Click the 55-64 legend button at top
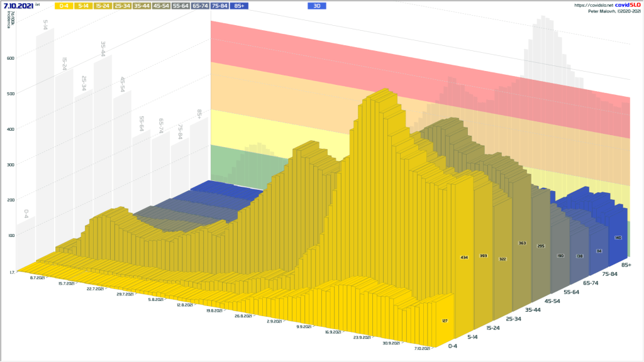This screenshot has height=362, width=644. (x=181, y=6)
